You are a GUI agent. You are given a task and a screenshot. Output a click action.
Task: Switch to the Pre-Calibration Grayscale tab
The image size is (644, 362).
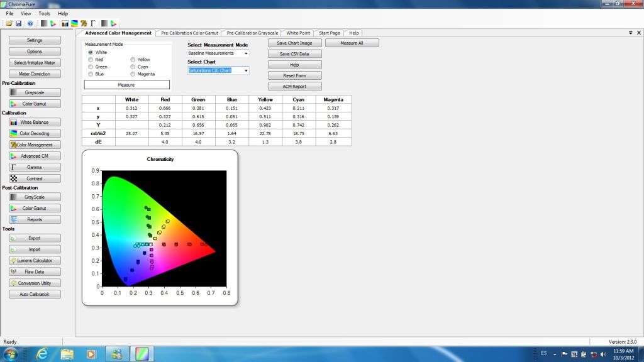tap(252, 33)
